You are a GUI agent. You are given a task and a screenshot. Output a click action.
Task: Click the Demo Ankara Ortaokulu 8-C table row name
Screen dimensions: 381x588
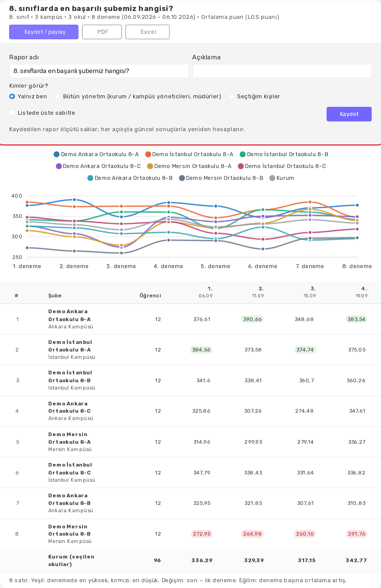(69, 407)
